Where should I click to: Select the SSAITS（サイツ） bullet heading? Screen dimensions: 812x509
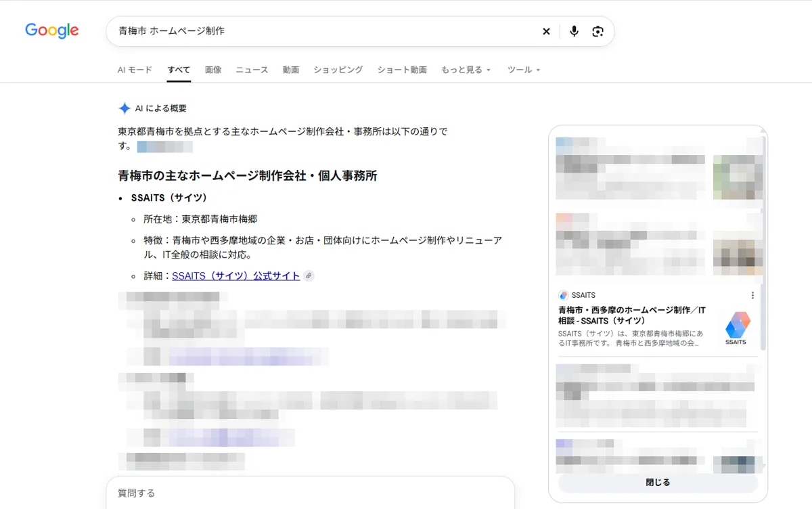(x=169, y=198)
